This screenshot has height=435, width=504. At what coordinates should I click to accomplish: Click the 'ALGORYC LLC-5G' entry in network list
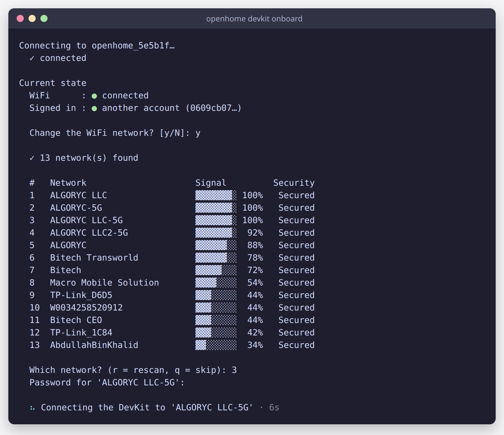click(86, 220)
